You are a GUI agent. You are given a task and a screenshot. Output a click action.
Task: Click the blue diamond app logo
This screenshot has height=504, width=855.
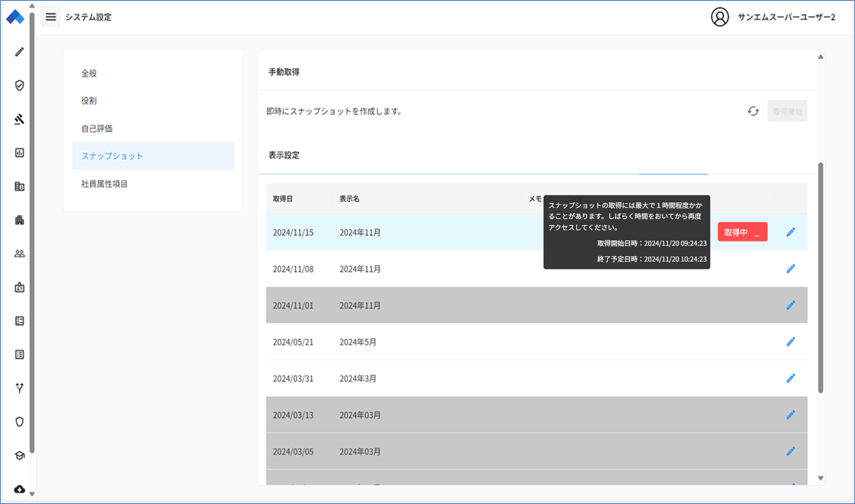[x=15, y=17]
